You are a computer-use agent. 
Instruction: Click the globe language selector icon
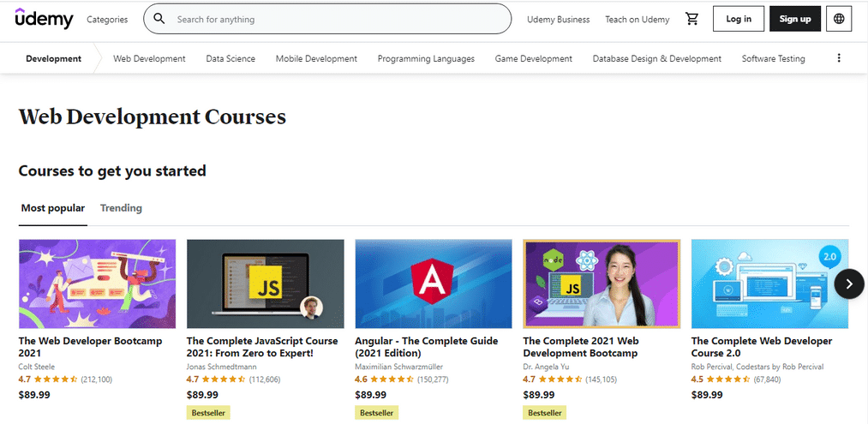(839, 19)
